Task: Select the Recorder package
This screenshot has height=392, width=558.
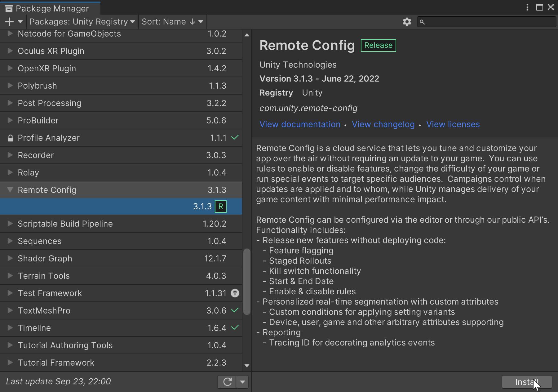Action: pos(121,155)
